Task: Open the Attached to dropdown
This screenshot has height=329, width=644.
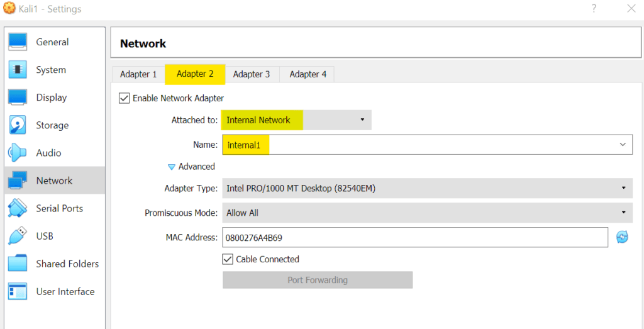Action: pos(297,120)
